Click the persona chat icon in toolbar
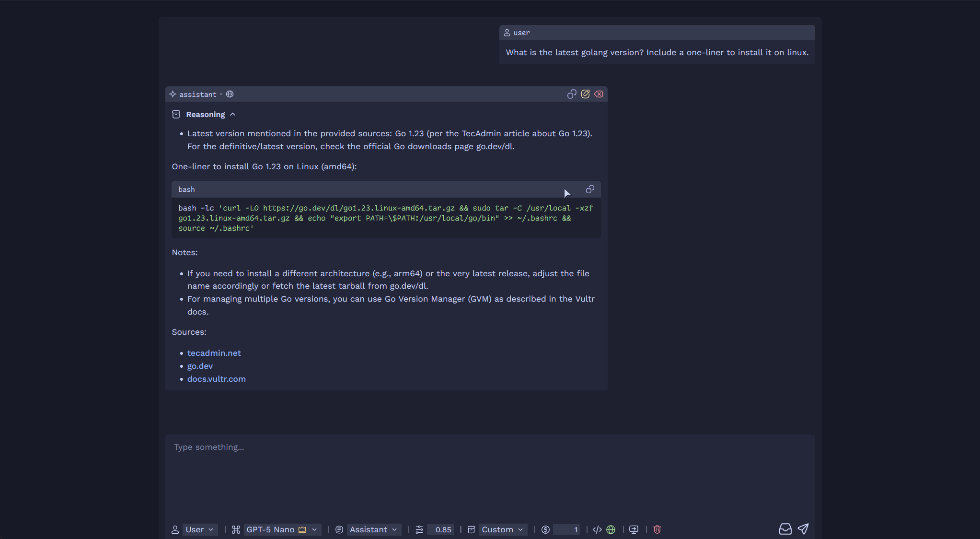This screenshot has height=539, width=980. click(x=339, y=529)
